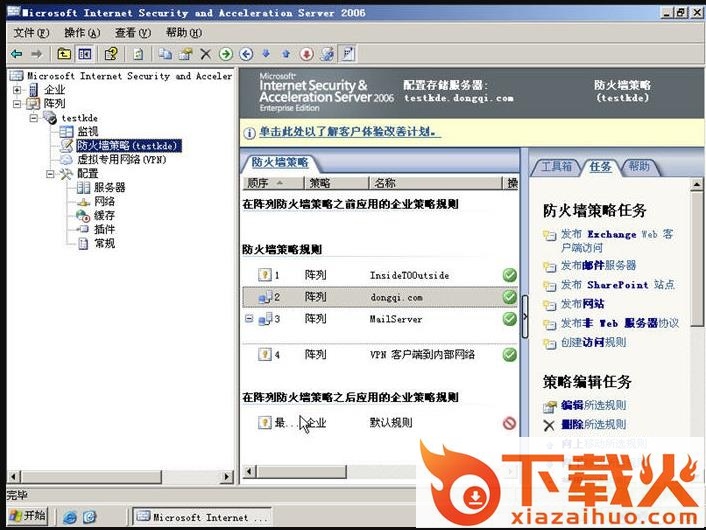Click the tree pane horizontal scrollbar right arrow
This screenshot has width=706, height=530.
coord(227,476)
